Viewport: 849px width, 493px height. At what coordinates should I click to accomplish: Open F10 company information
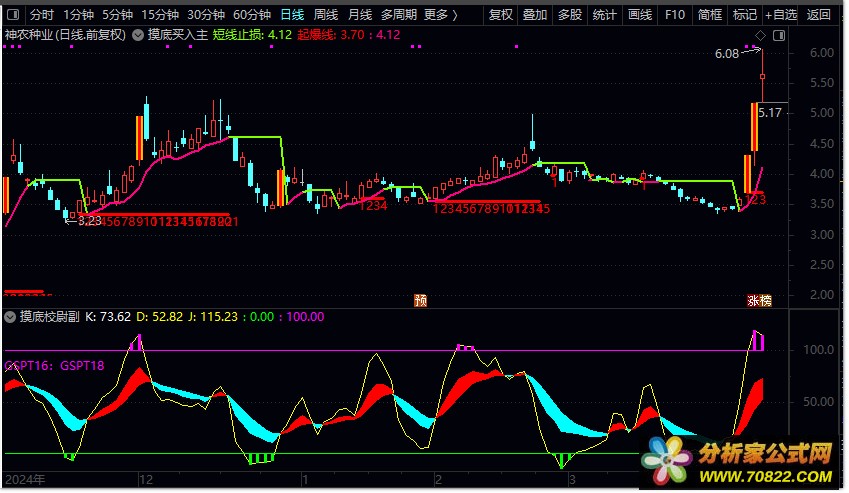point(675,15)
